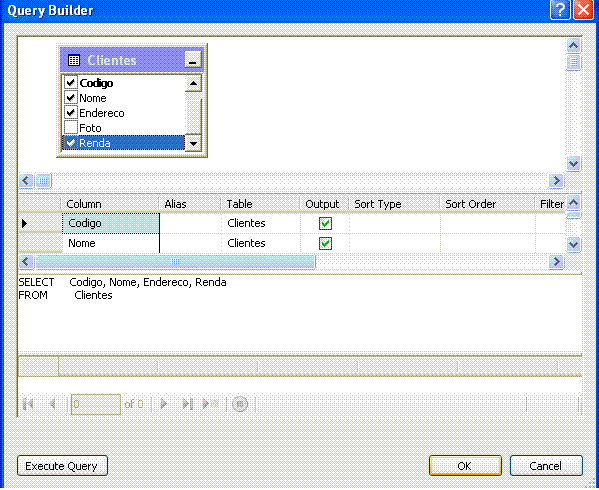The height and width of the screenshot is (490, 599).
Task: Click the Clientes field list up arrow
Action: pyautogui.click(x=193, y=84)
